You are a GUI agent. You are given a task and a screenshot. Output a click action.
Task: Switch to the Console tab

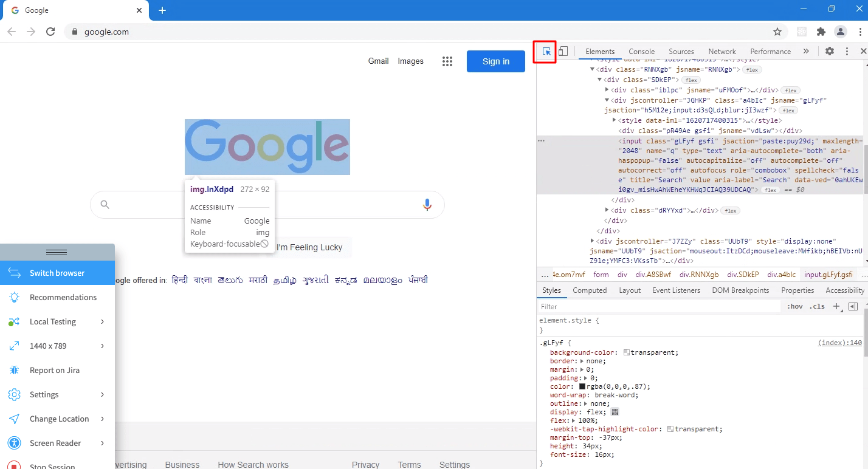tap(641, 51)
